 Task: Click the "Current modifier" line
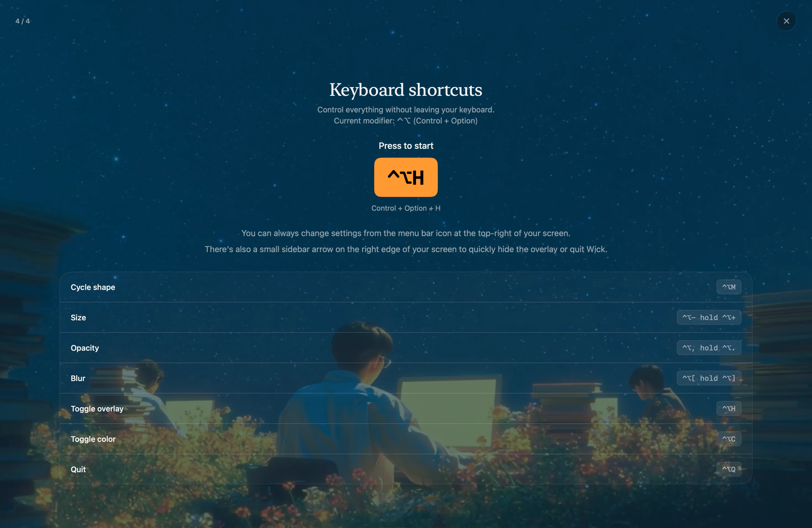tap(406, 121)
